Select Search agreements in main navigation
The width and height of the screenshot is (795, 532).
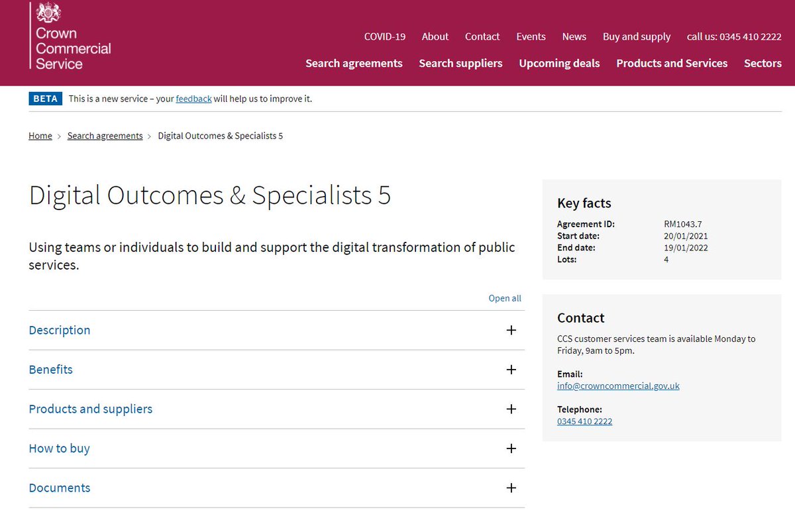point(354,64)
